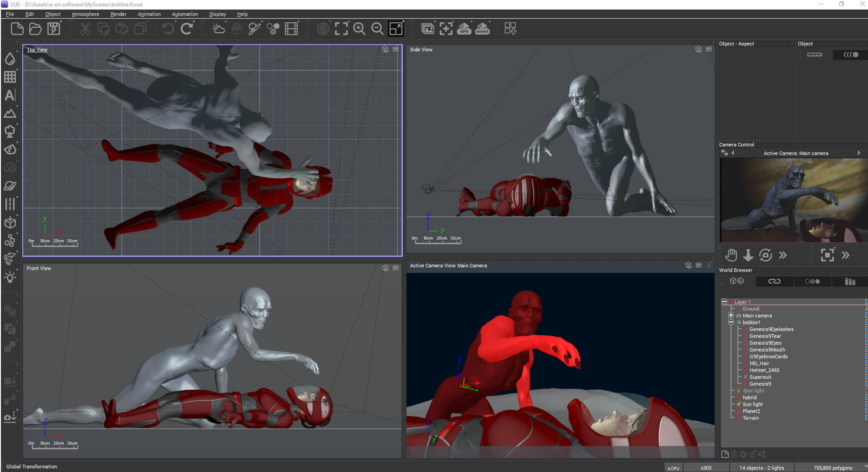The width and height of the screenshot is (868, 472).
Task: Toggle the maximize view icon in the toolbar
Action: tap(396, 29)
